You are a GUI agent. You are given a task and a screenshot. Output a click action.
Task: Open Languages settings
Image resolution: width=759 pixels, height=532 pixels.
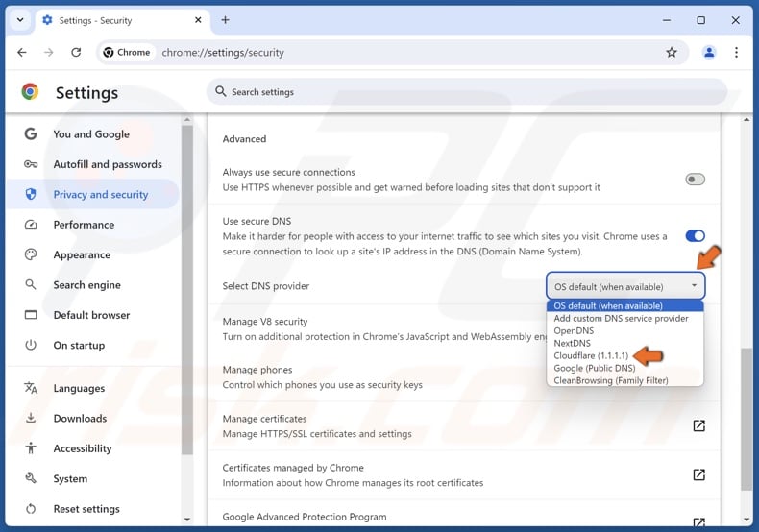click(x=92, y=388)
